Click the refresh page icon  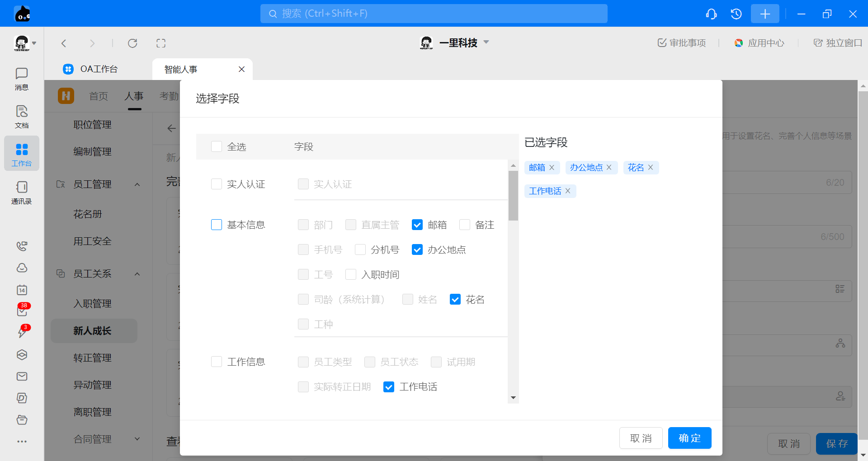click(x=132, y=43)
